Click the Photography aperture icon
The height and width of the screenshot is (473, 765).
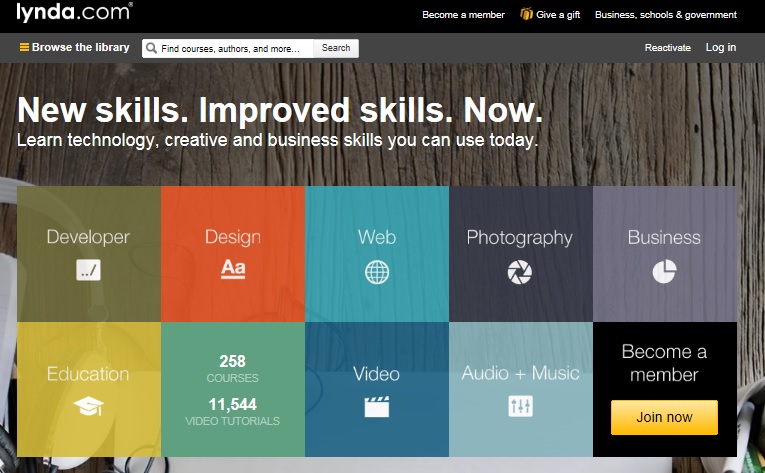[520, 271]
